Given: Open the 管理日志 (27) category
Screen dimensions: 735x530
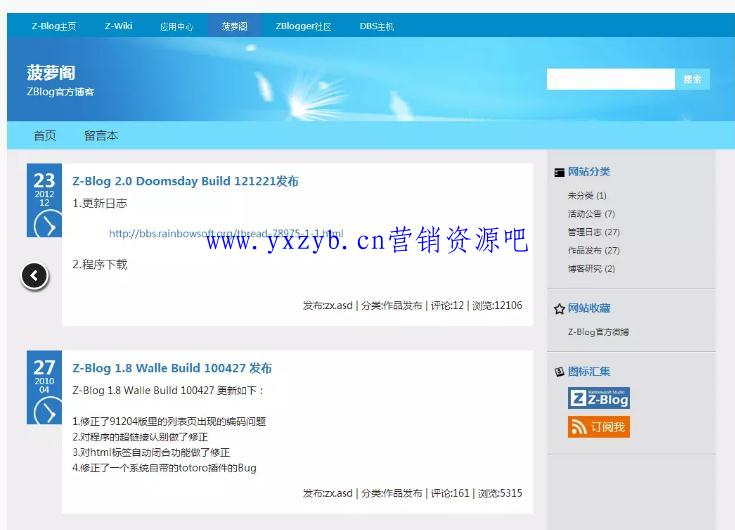Looking at the screenshot, I should (x=593, y=232).
